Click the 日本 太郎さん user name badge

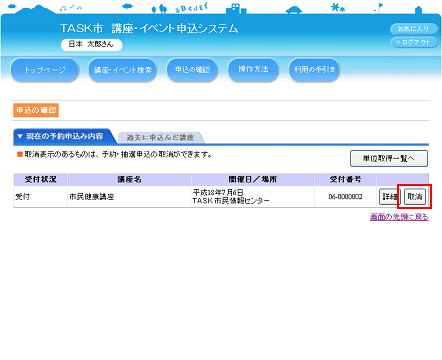click(x=91, y=44)
